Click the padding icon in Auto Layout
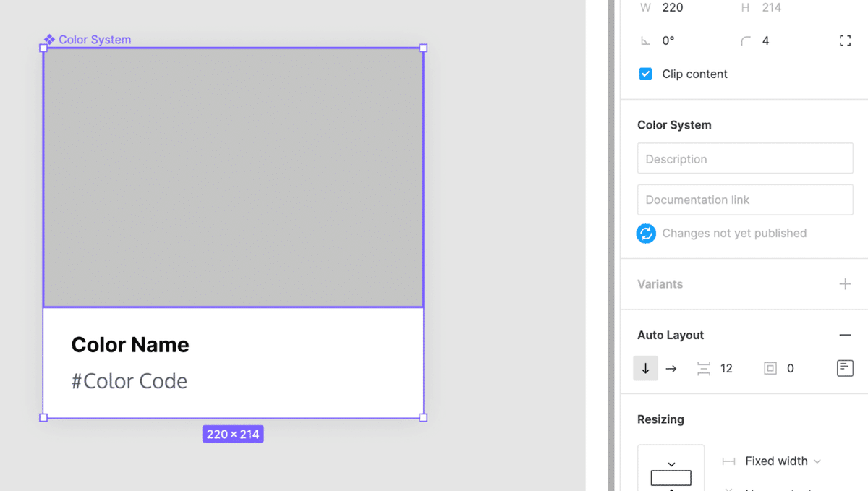 tap(770, 368)
